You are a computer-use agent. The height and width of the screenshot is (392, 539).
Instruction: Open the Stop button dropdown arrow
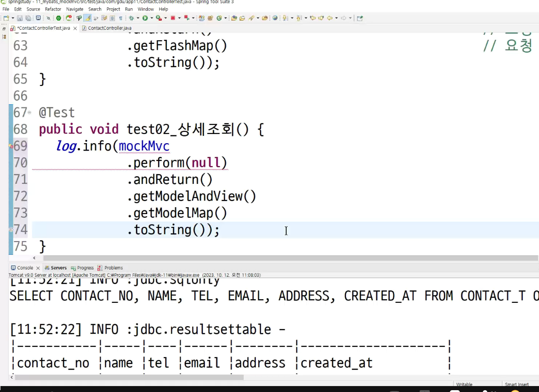(179, 18)
